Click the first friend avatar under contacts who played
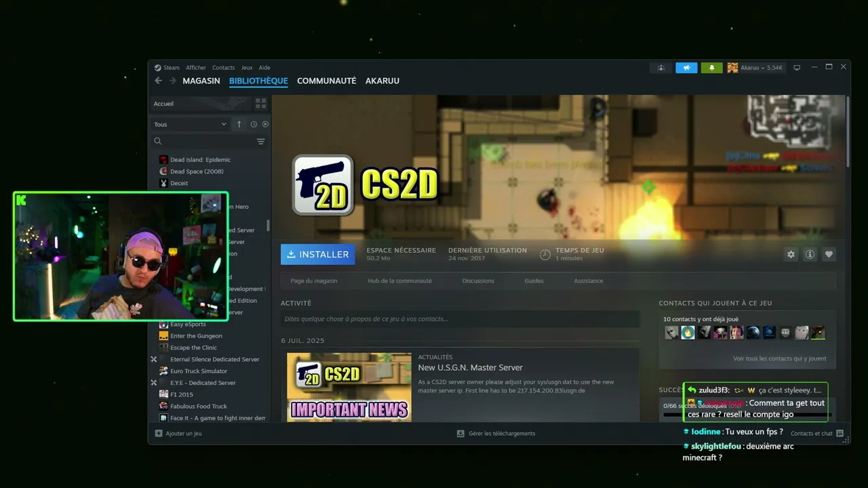 [x=671, y=332]
